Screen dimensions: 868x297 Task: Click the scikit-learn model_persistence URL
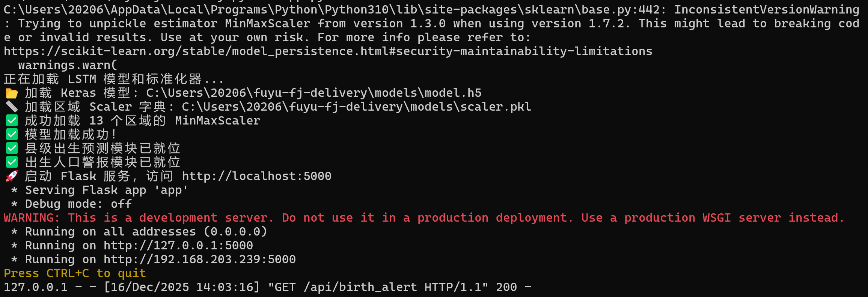click(x=328, y=51)
